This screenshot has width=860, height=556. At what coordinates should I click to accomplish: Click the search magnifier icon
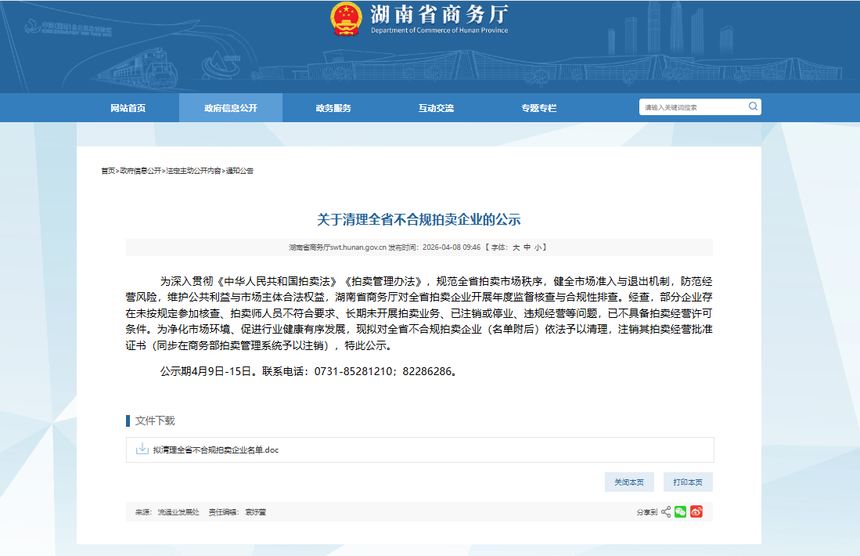[x=751, y=107]
